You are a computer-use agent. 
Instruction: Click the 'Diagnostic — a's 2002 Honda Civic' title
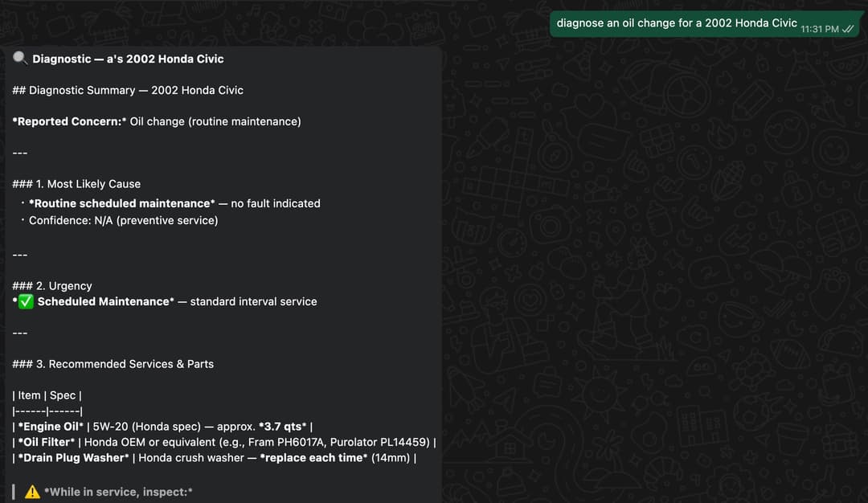click(128, 58)
